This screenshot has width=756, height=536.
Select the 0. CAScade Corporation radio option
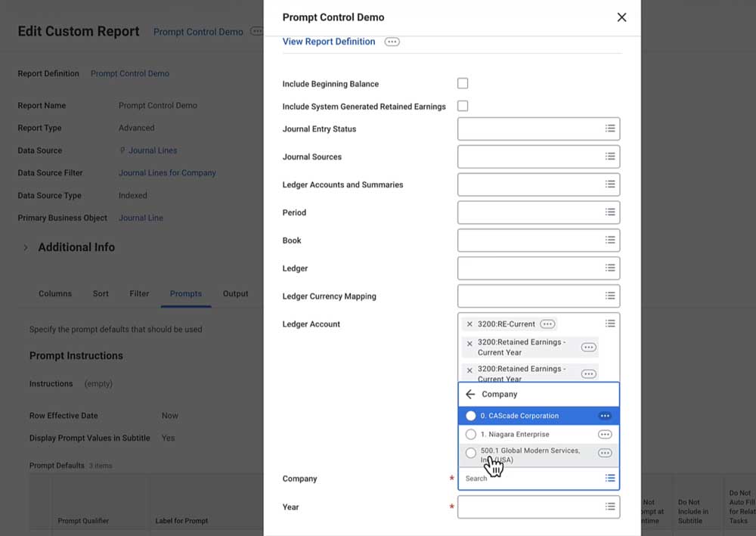471,416
